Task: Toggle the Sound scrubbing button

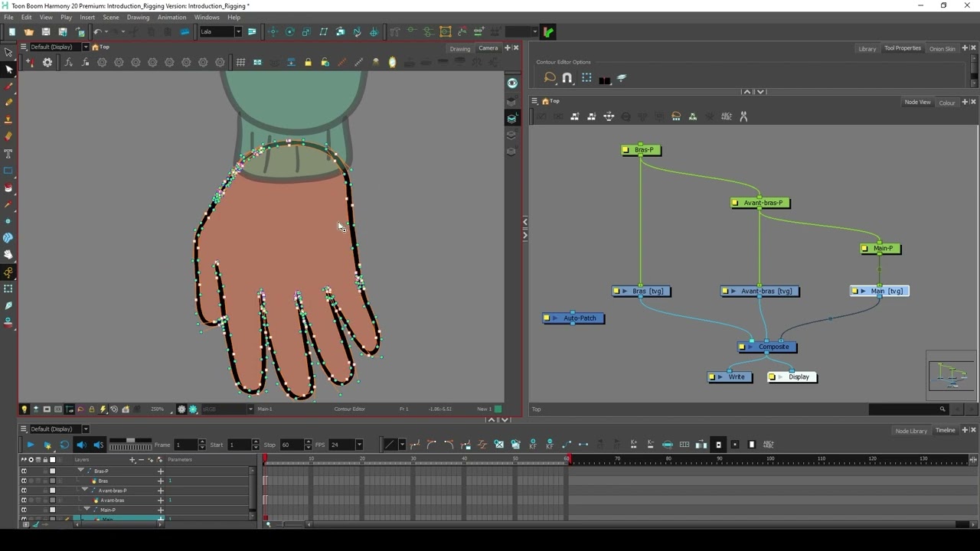Action: [98, 445]
